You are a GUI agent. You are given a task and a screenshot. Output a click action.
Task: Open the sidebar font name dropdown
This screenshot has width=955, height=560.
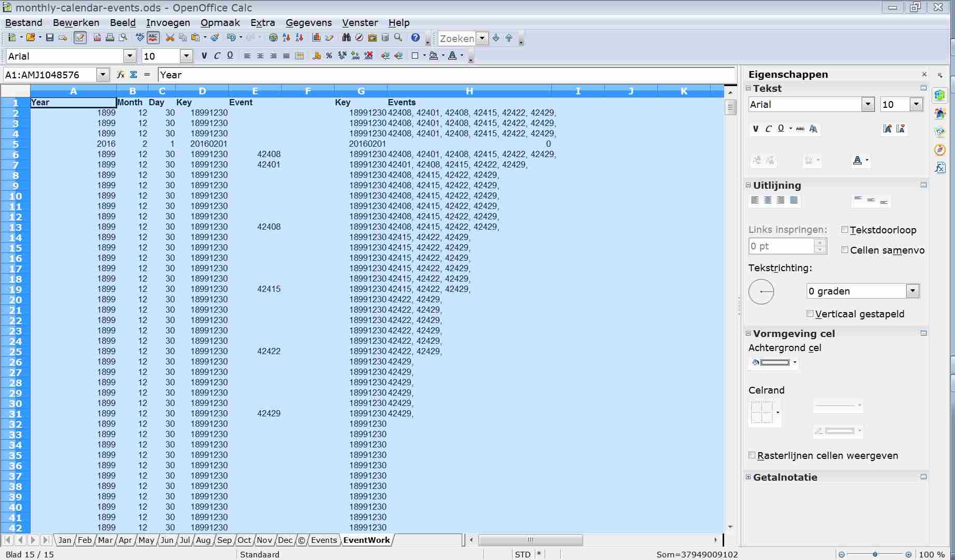click(868, 104)
